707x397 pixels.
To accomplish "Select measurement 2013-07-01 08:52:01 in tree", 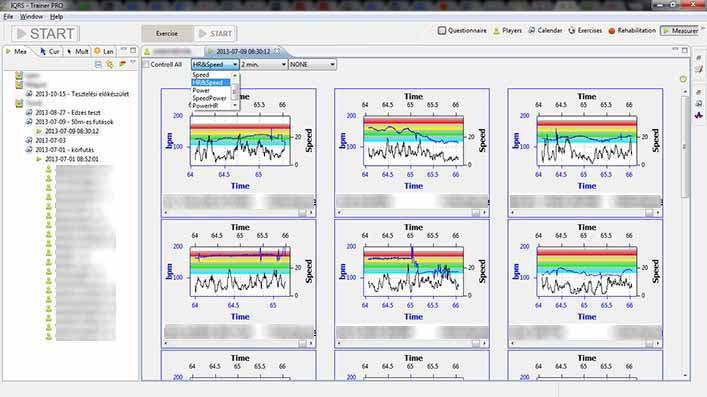I will [72, 159].
